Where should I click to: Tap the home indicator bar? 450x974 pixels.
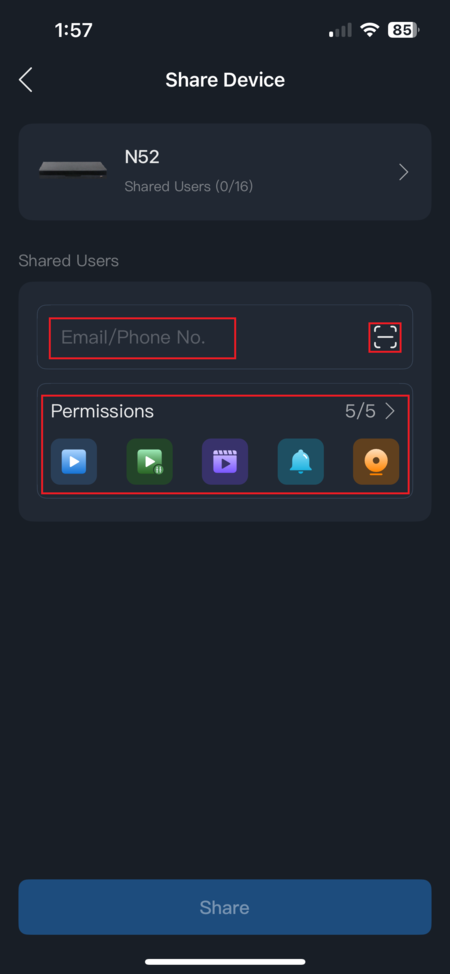pyautogui.click(x=225, y=962)
